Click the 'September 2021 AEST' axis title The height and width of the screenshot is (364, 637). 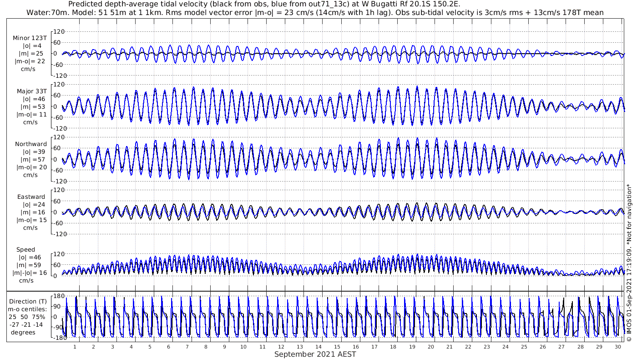pos(315,354)
